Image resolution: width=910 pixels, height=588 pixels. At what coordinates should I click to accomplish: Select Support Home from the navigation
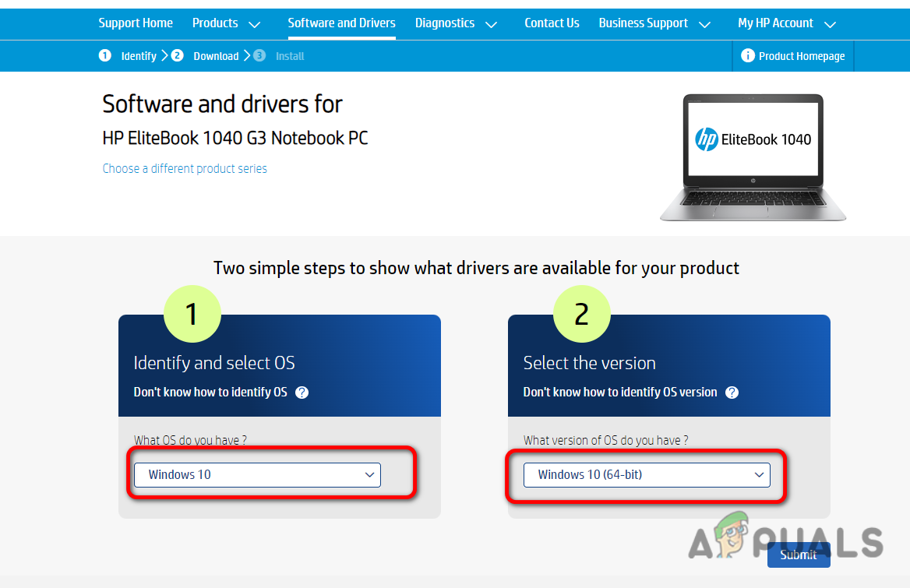click(136, 23)
